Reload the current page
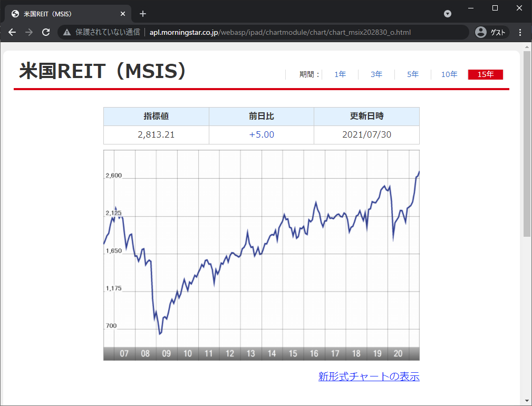The width and height of the screenshot is (532, 406). (x=46, y=32)
